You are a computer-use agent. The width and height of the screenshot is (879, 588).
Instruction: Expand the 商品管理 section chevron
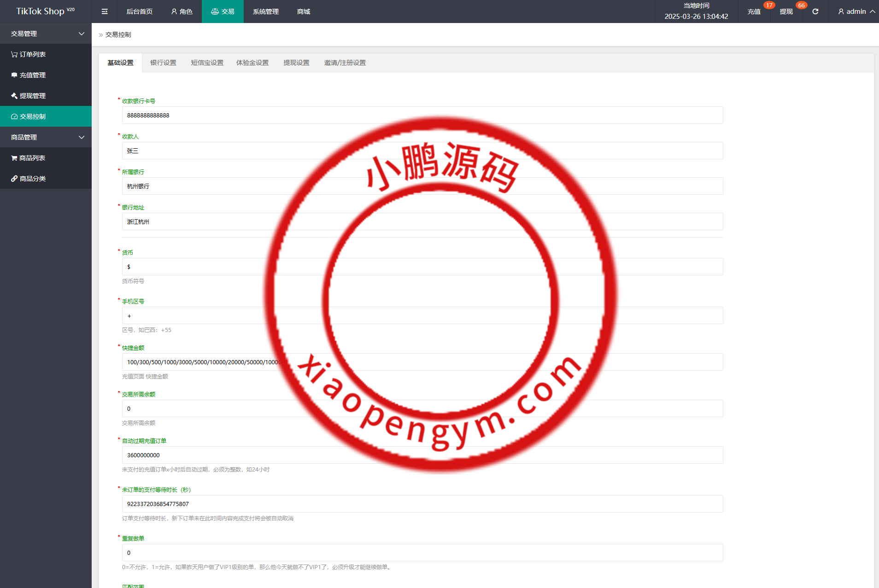(82, 137)
